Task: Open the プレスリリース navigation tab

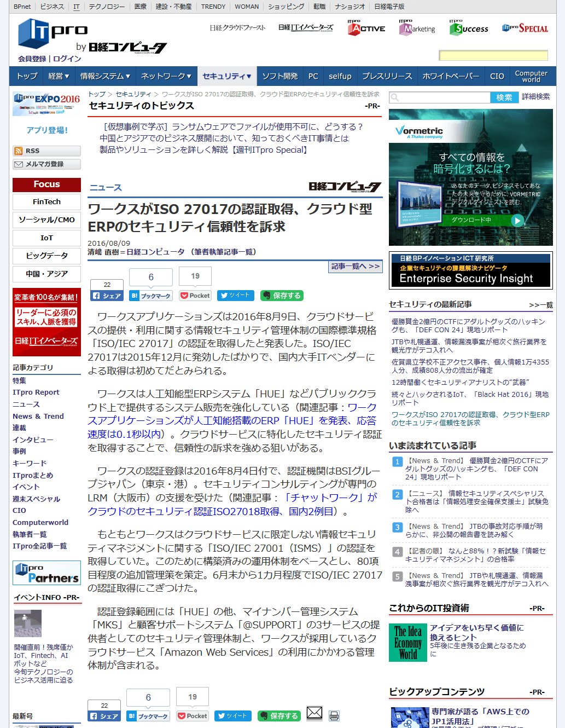Action: [387, 76]
